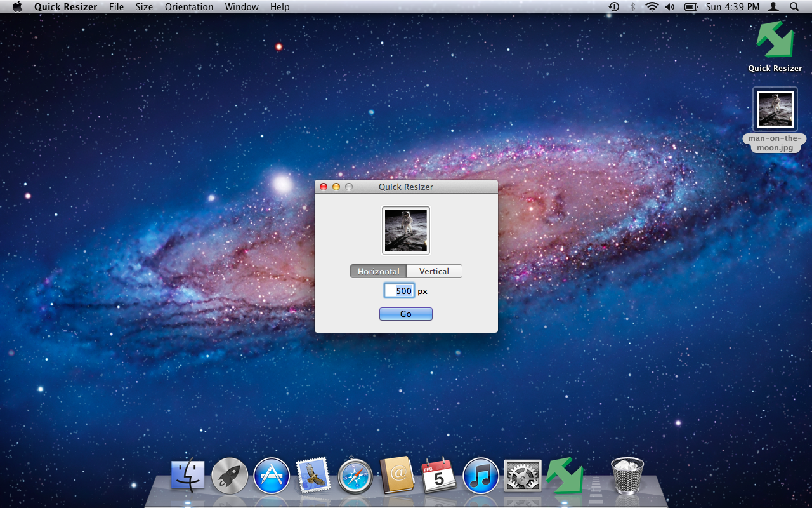Open the App Store Dock icon
The height and width of the screenshot is (508, 812).
click(x=272, y=476)
